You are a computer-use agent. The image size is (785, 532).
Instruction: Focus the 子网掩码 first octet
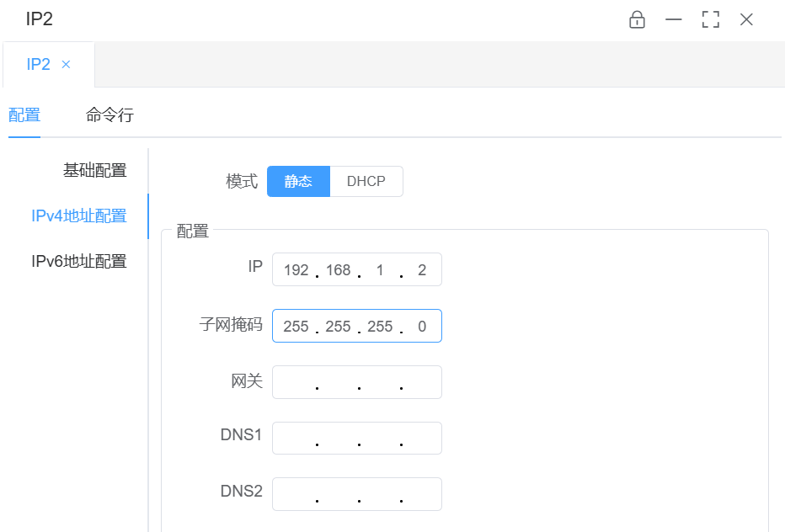(x=296, y=327)
